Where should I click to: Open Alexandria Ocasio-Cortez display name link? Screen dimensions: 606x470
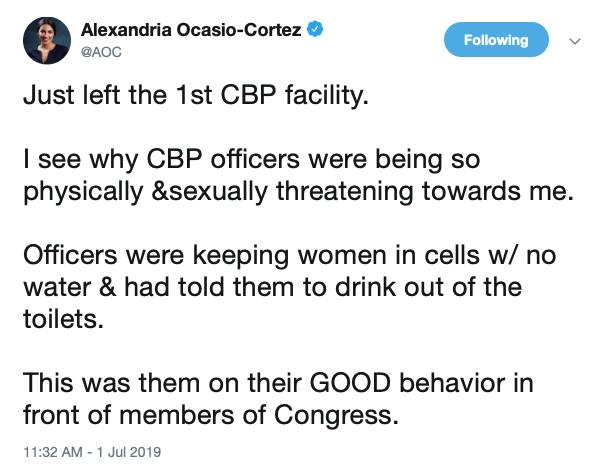click(x=191, y=30)
